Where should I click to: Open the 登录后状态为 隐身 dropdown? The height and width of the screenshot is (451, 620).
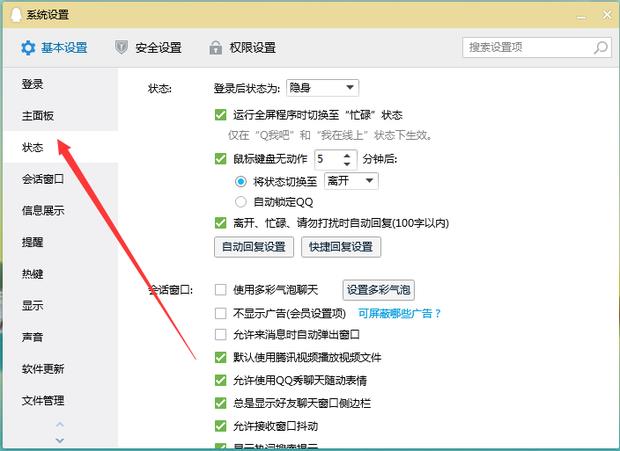(x=321, y=88)
